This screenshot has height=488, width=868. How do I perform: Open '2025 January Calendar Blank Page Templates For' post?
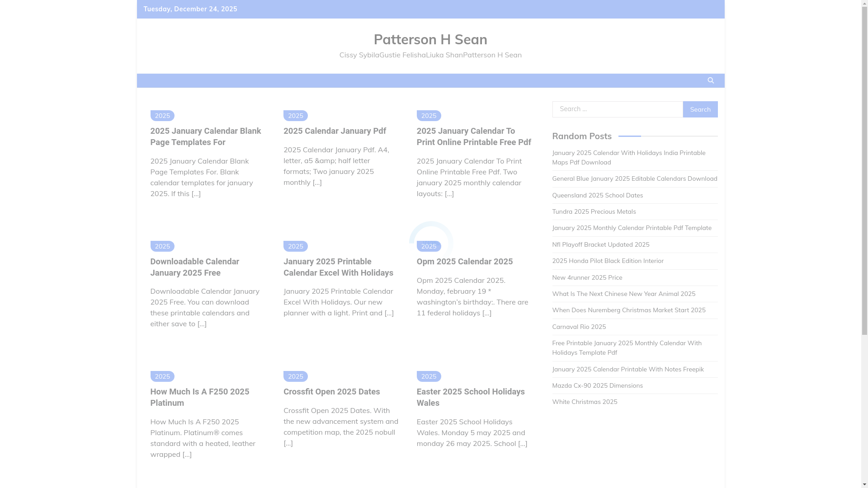206,136
